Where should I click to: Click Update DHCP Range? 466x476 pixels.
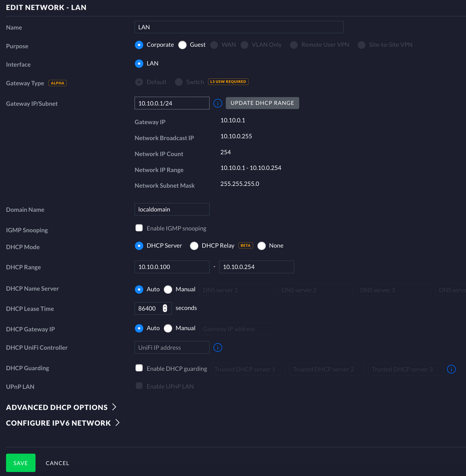tap(262, 103)
